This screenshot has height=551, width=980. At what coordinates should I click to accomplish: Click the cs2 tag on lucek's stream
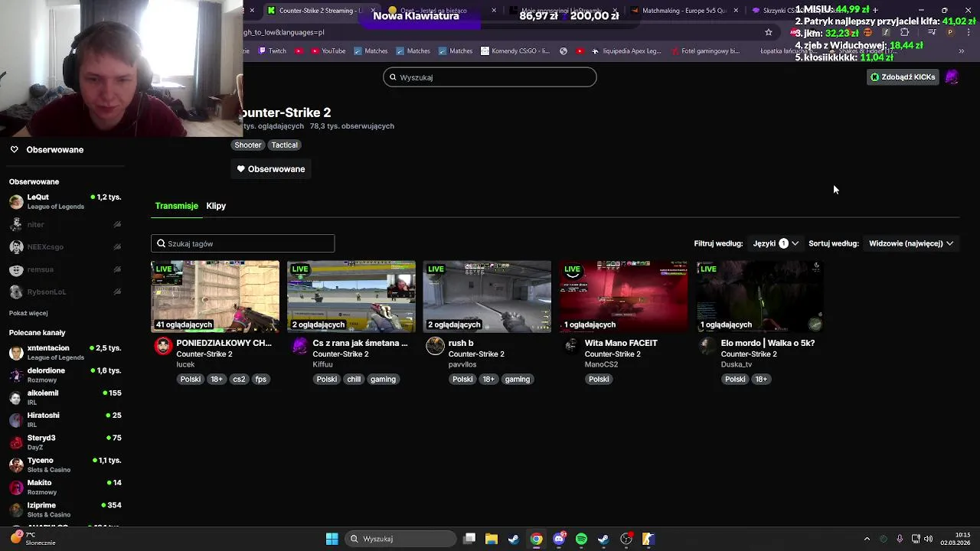239,379
